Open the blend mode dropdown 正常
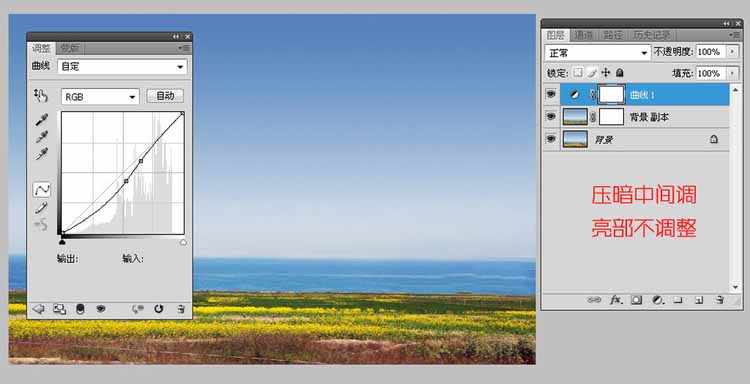The height and width of the screenshot is (384, 750). 597,53
